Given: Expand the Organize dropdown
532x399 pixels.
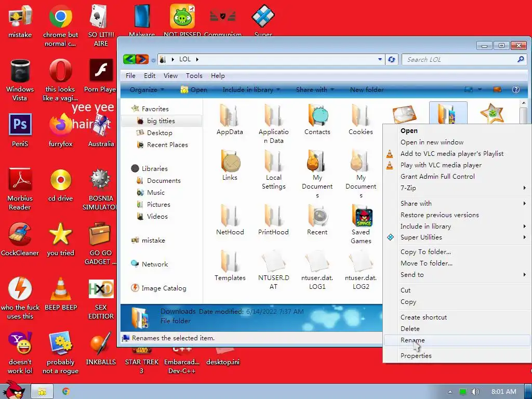Looking at the screenshot, I should tap(147, 89).
